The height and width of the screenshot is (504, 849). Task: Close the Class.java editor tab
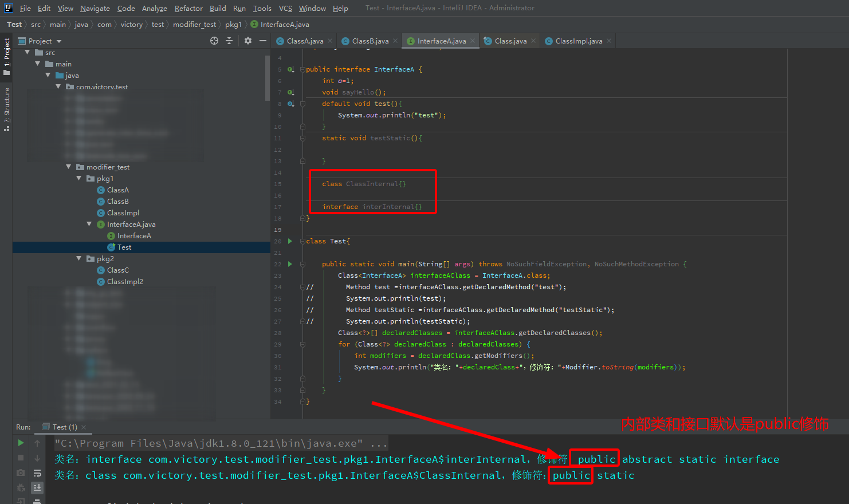[x=533, y=41]
